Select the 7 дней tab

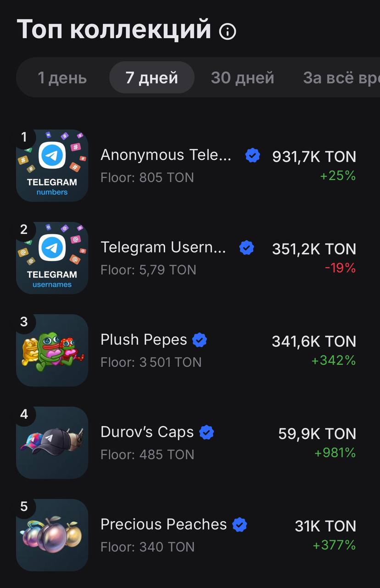tap(152, 78)
